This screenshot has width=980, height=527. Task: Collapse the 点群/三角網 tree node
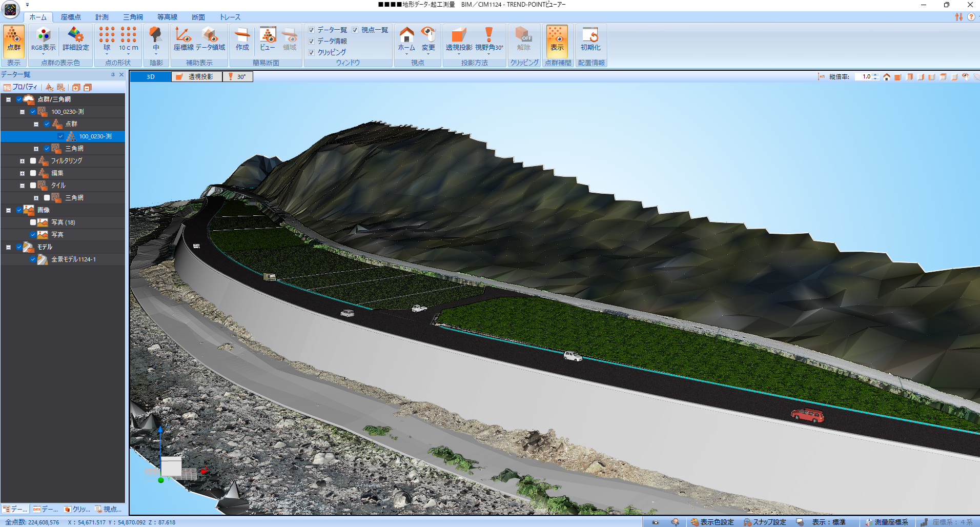pyautogui.click(x=9, y=99)
